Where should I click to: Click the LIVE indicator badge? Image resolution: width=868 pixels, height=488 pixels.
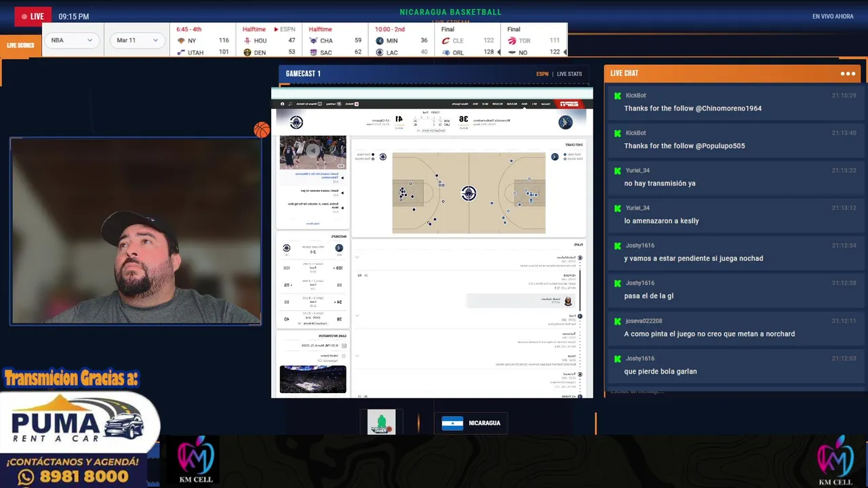[x=33, y=16]
